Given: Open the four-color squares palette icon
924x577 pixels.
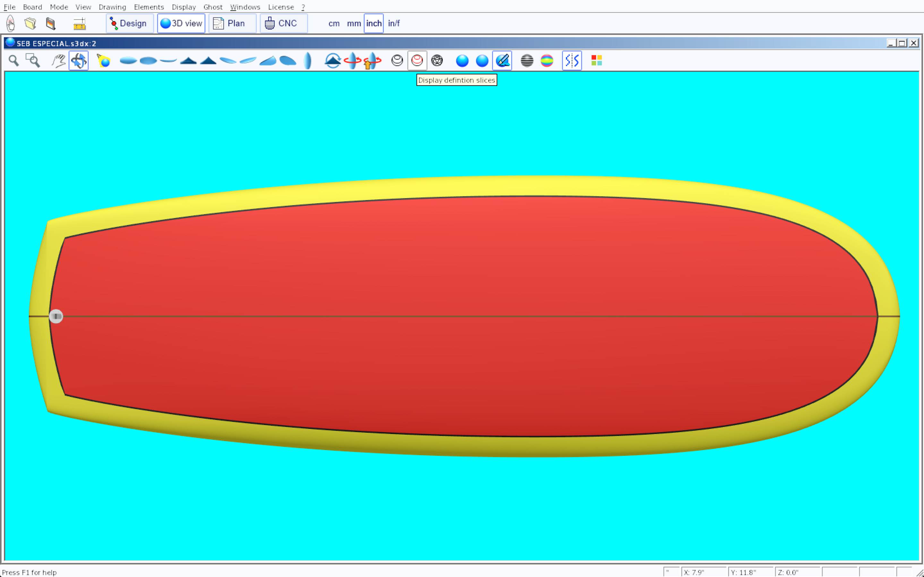Looking at the screenshot, I should (x=596, y=60).
